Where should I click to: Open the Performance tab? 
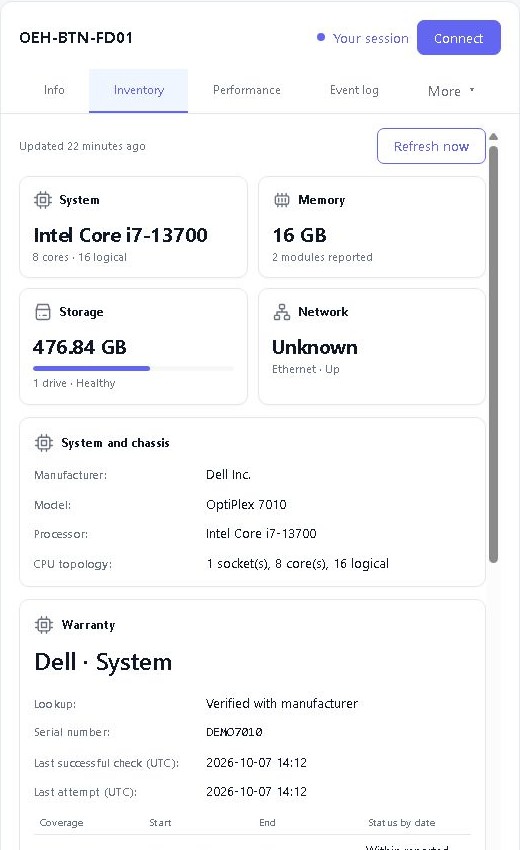coord(247,90)
